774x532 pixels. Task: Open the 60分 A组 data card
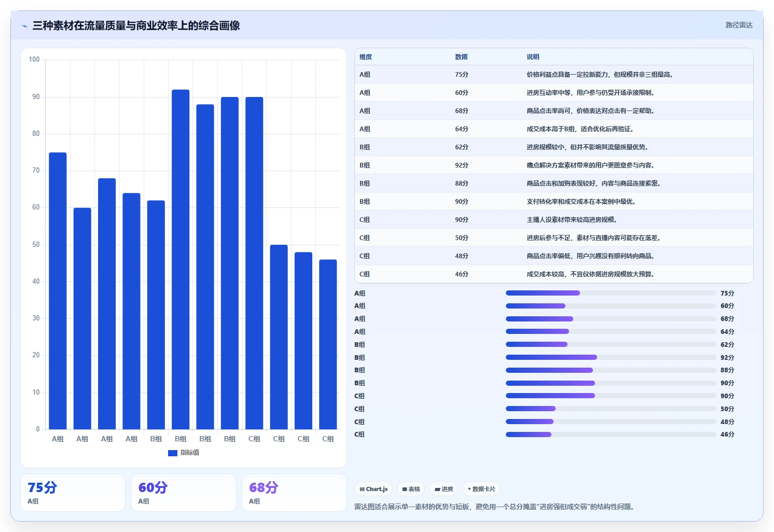pyautogui.click(x=184, y=493)
